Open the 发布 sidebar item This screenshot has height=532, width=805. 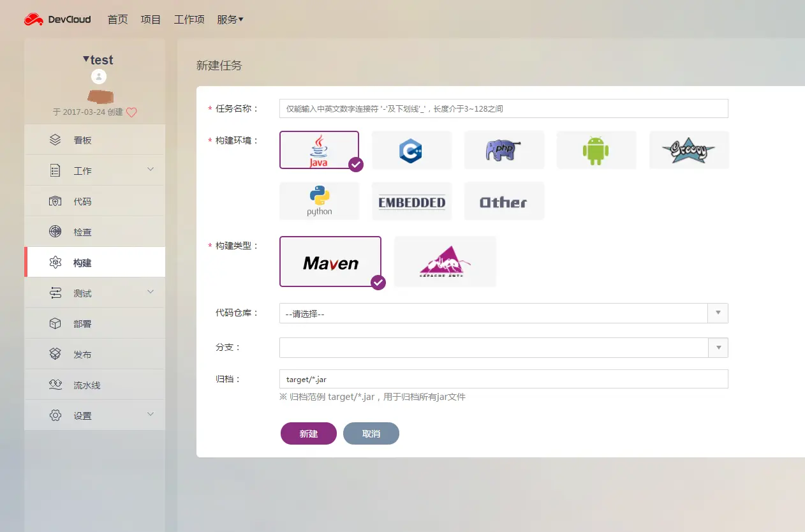click(x=94, y=354)
